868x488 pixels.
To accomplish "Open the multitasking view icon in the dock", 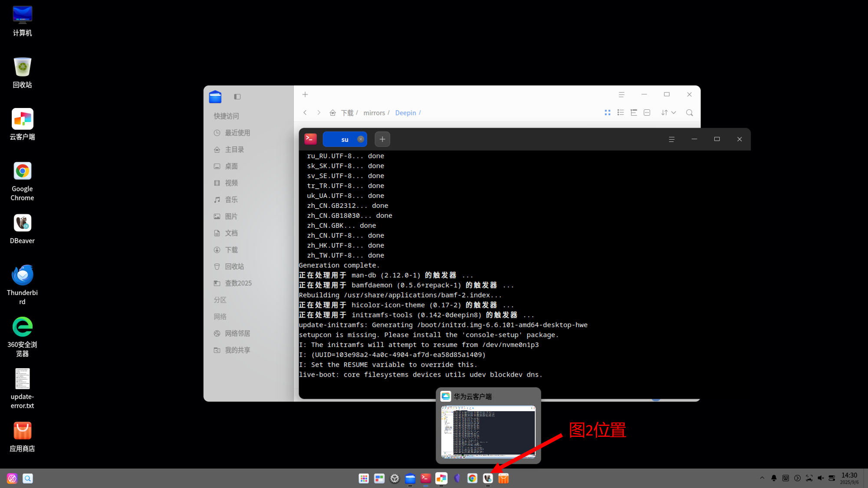I will coord(379,478).
